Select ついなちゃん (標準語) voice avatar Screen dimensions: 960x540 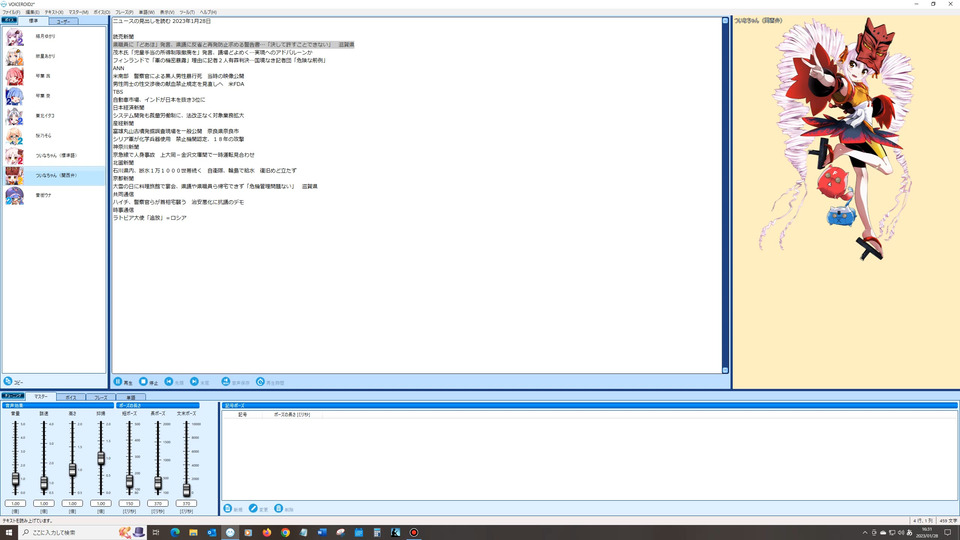coord(14,156)
